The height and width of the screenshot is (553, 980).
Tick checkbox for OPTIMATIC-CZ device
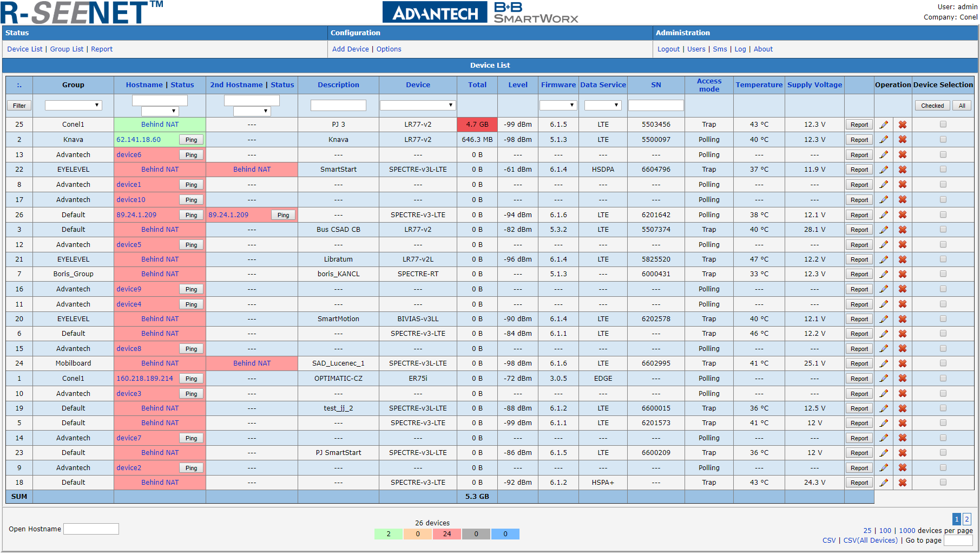[x=943, y=379]
